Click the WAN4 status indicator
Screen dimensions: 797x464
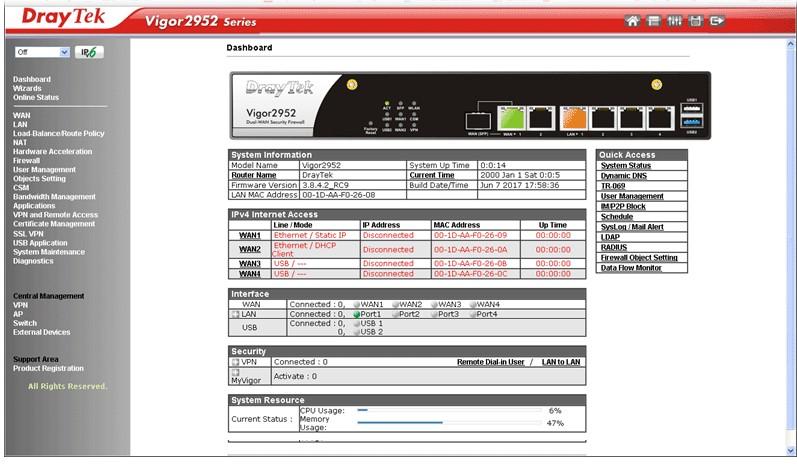point(473,304)
